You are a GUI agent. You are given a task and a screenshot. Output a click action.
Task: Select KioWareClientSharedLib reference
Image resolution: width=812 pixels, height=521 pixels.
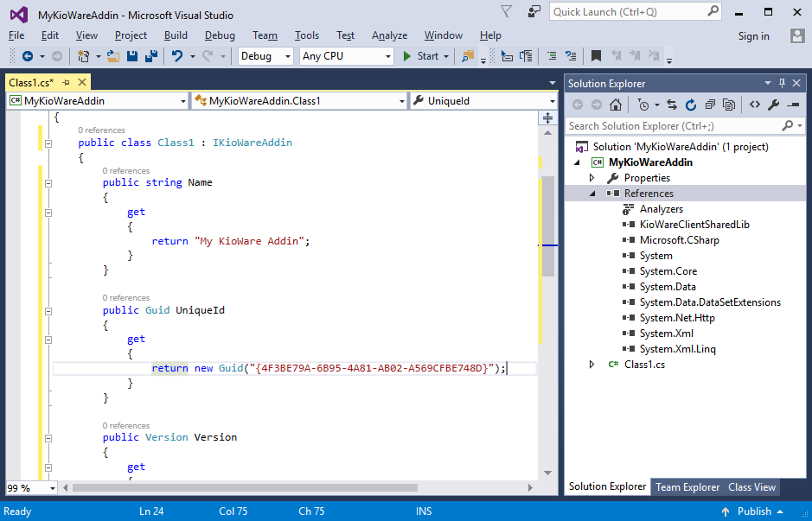694,225
